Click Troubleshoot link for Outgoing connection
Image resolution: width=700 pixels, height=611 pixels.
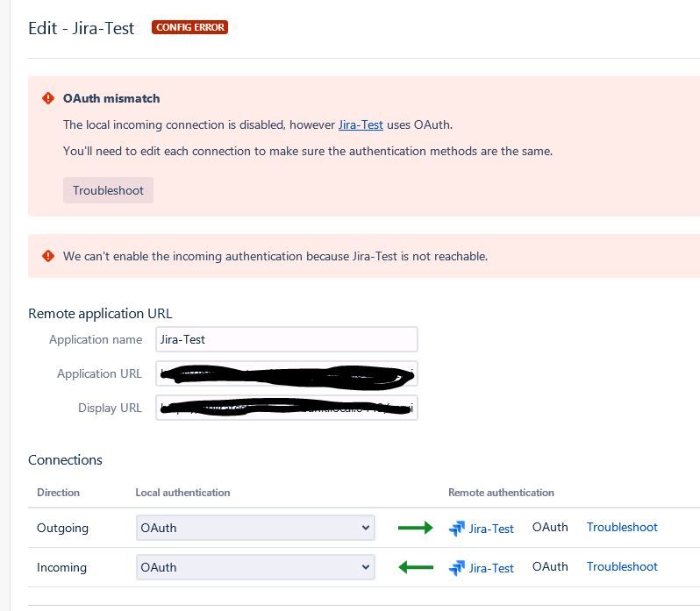click(622, 527)
